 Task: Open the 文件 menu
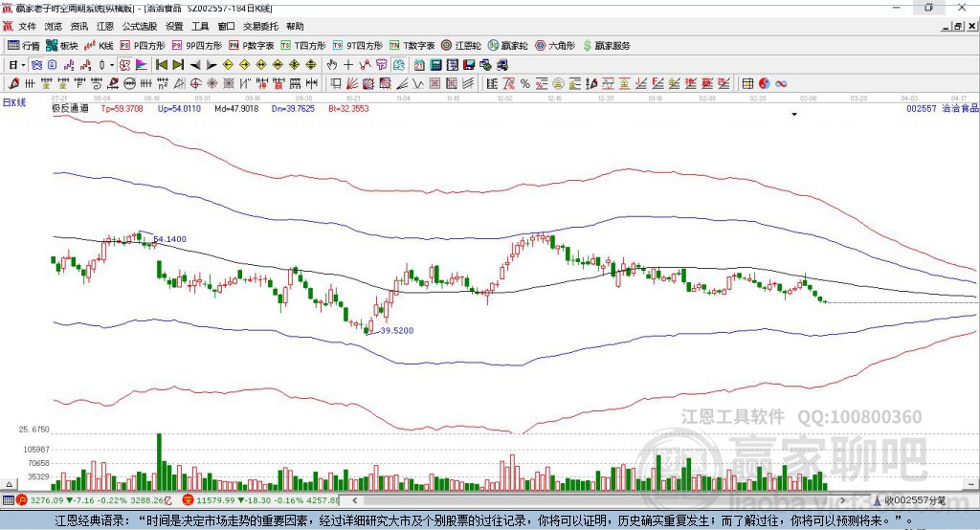[27, 26]
